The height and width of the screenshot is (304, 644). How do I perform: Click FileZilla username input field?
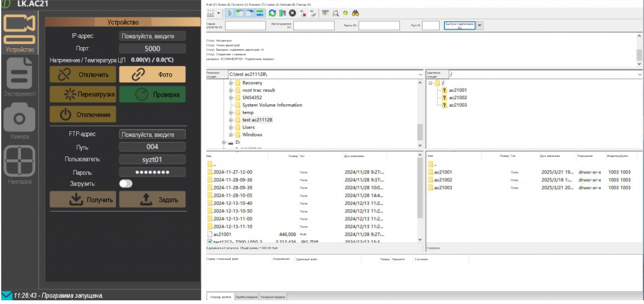pos(313,25)
